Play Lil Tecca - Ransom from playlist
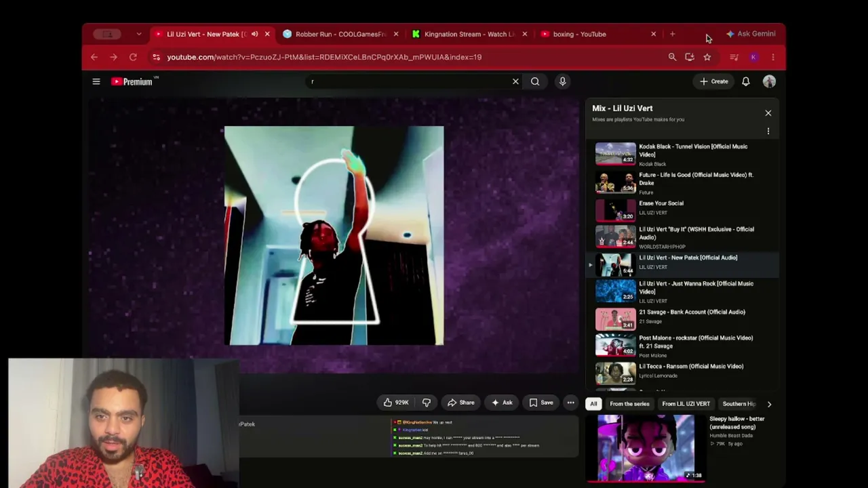Screen dimensions: 868x488 point(682,372)
